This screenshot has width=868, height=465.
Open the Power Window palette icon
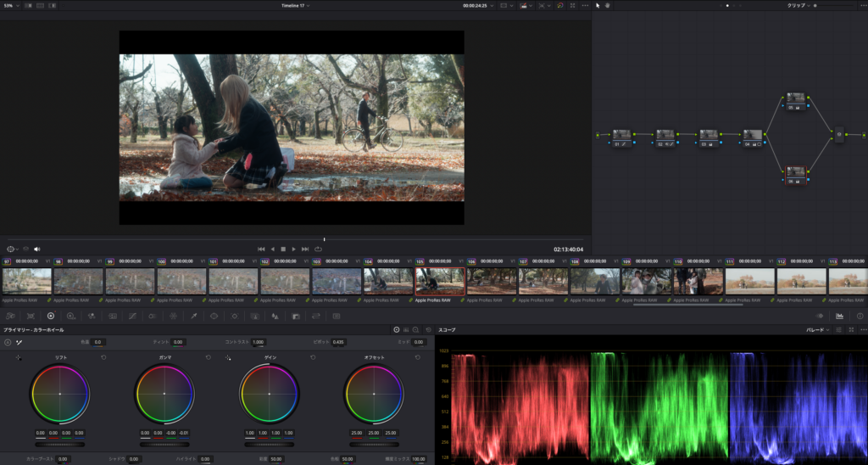(214, 316)
